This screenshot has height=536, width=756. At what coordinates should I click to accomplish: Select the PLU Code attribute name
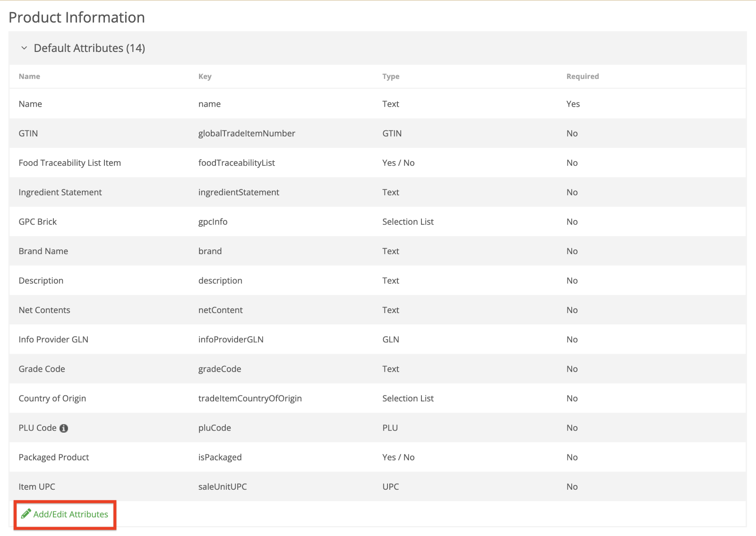coord(38,428)
